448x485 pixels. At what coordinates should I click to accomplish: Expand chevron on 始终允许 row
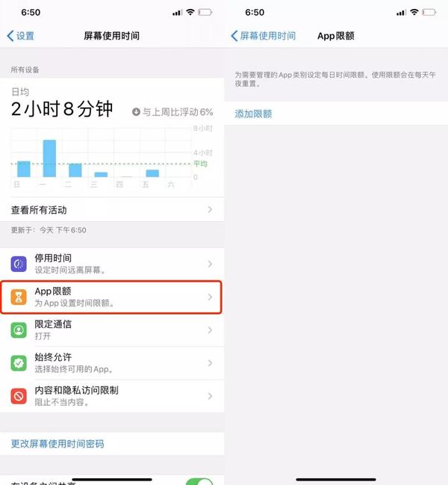(x=210, y=363)
